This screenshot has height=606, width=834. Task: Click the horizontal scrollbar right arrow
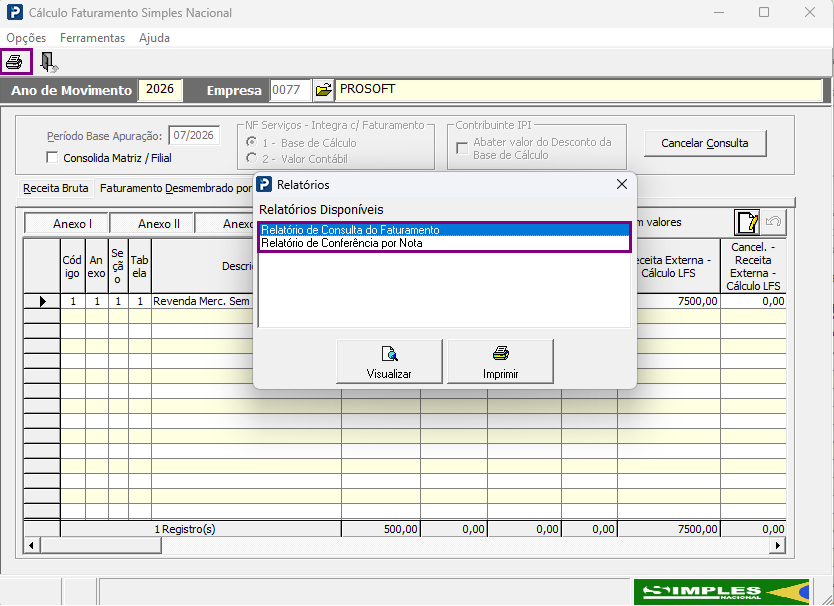click(778, 545)
